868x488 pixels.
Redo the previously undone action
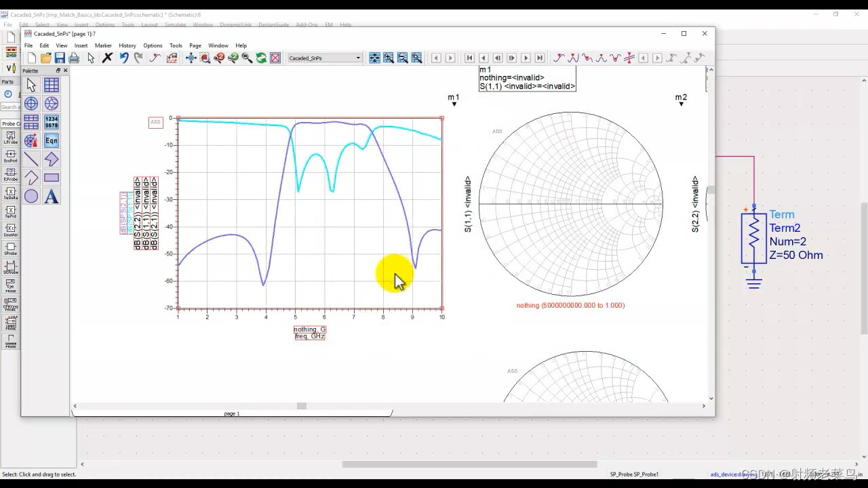[138, 58]
